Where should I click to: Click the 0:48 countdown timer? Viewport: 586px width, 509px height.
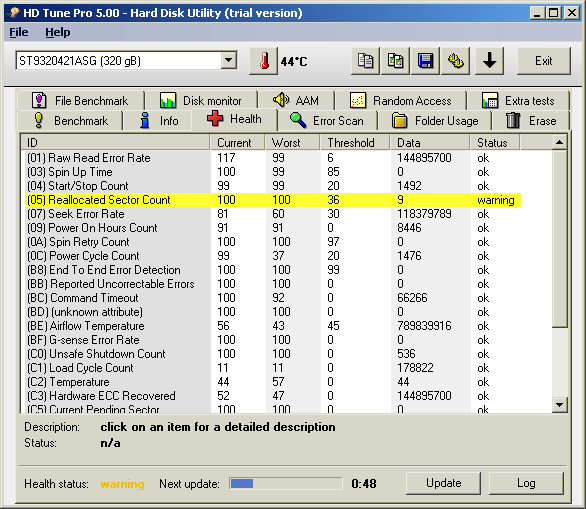[x=364, y=484]
